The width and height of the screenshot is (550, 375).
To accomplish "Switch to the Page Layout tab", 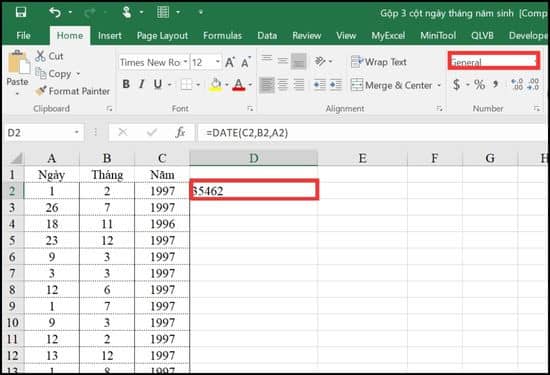I will coord(162,35).
